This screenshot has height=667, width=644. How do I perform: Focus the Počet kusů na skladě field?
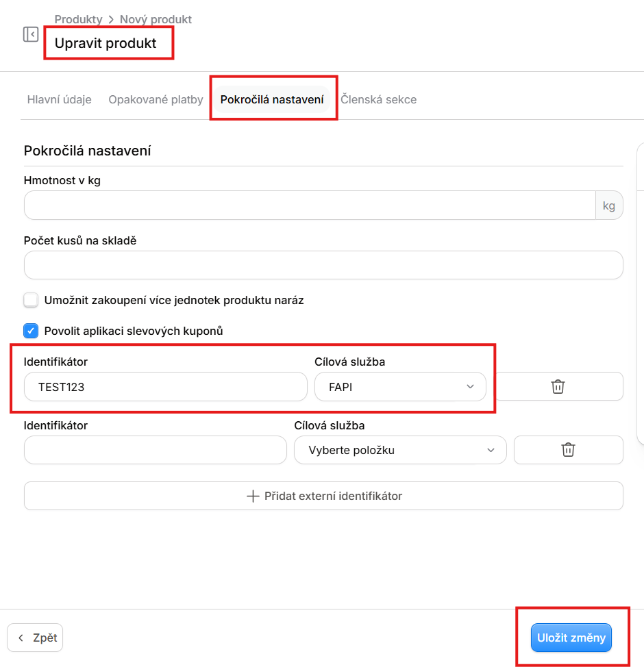point(323,265)
